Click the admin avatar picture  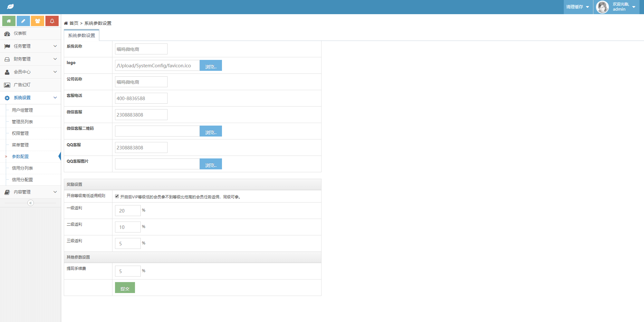pos(602,7)
